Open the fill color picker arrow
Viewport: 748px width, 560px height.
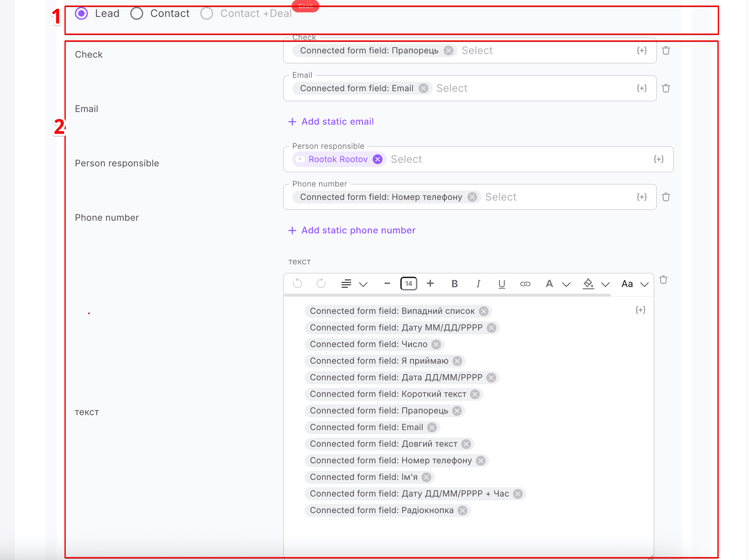605,285
